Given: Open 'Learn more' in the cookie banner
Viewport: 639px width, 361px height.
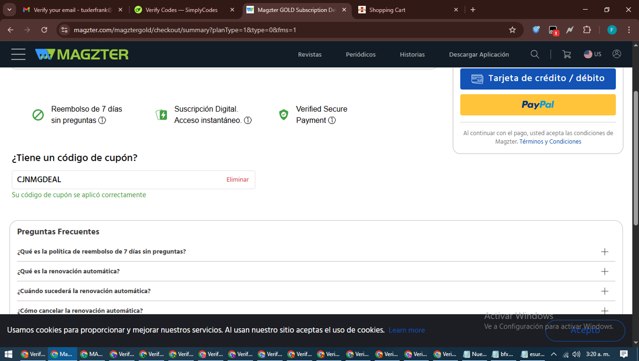Looking at the screenshot, I should (407, 330).
